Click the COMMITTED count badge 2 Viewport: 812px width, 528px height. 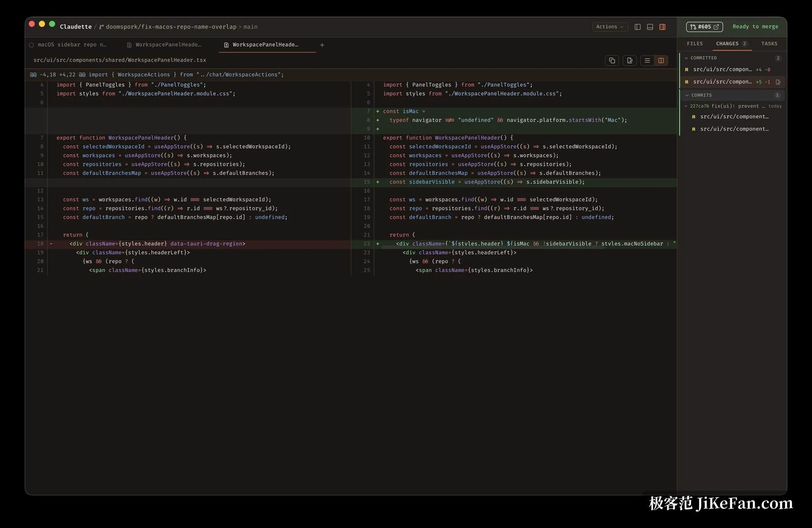point(778,58)
